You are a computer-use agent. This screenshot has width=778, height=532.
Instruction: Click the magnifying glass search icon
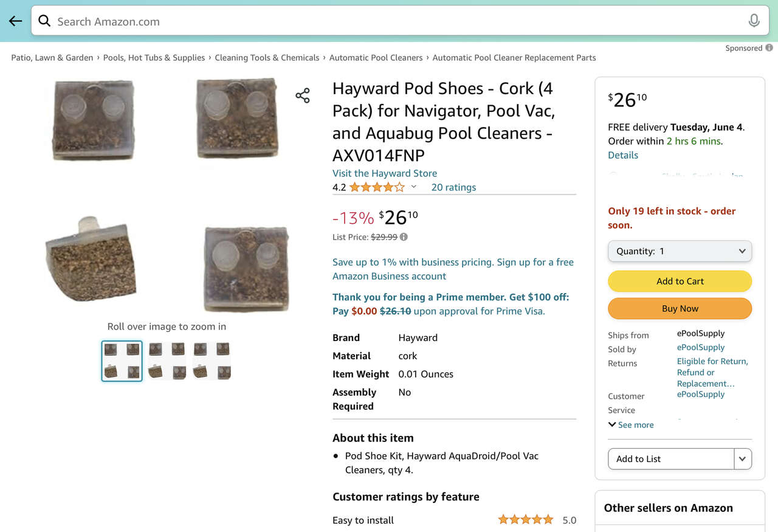(x=44, y=21)
